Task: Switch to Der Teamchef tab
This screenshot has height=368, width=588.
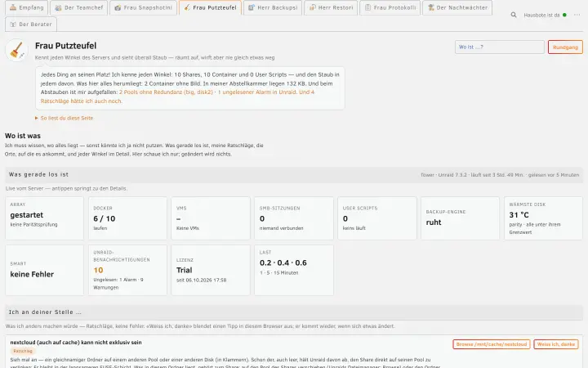Action: 78,7
